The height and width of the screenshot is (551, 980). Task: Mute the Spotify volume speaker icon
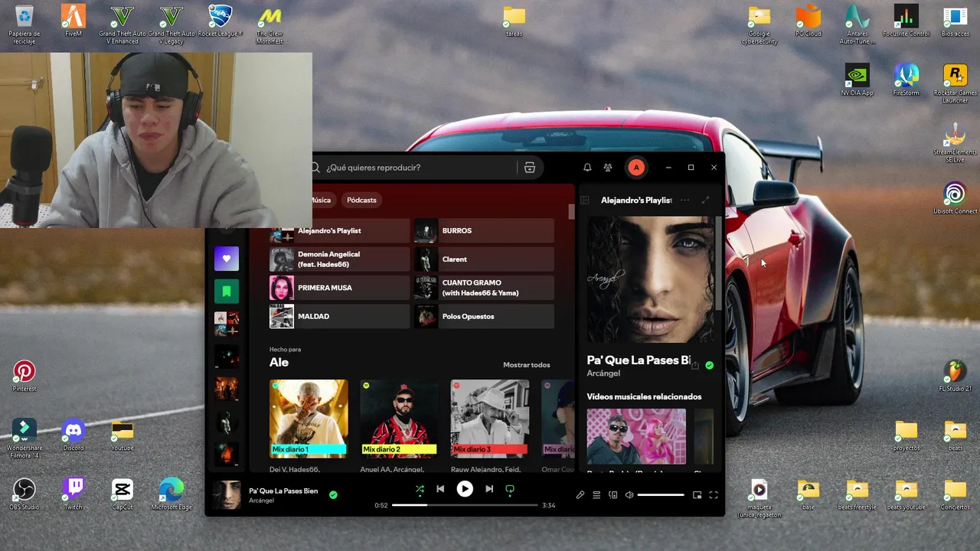629,495
